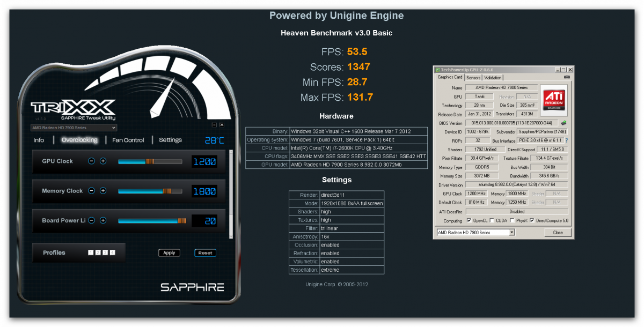Click the GPU-Z Default Clock 810 MHz field
The height and width of the screenshot is (327, 644).
(477, 203)
